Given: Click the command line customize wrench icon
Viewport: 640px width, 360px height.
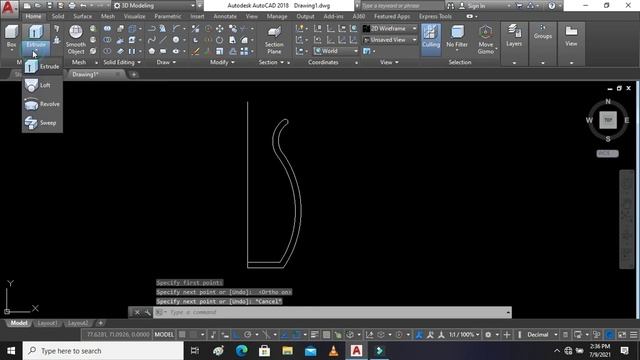Looking at the screenshot, I should click(x=147, y=312).
